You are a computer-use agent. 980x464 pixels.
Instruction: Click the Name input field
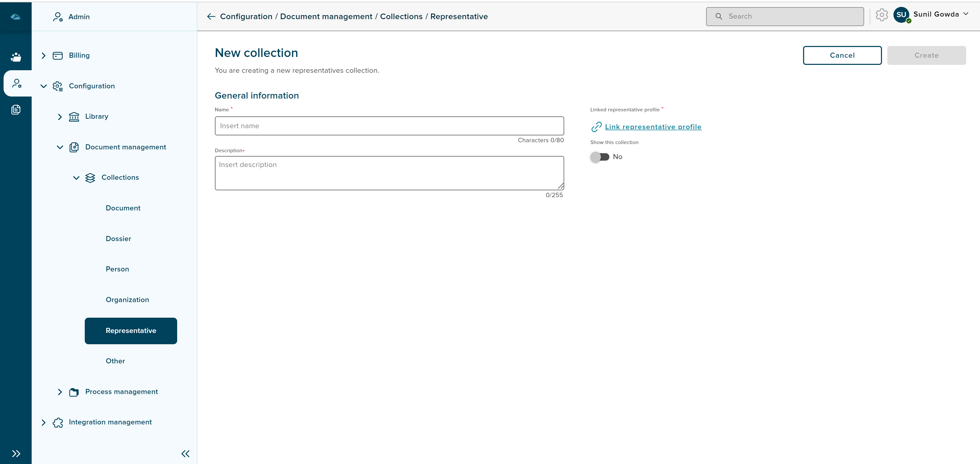pyautogui.click(x=389, y=126)
